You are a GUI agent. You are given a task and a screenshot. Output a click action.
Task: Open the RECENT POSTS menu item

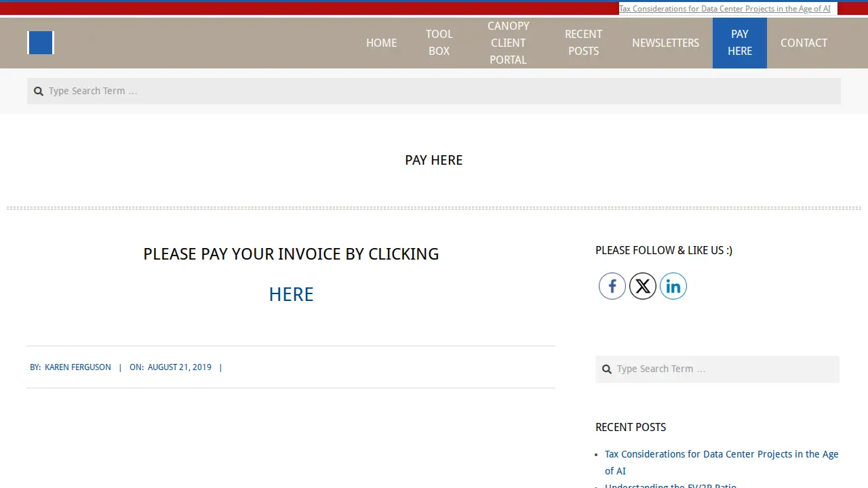[583, 43]
